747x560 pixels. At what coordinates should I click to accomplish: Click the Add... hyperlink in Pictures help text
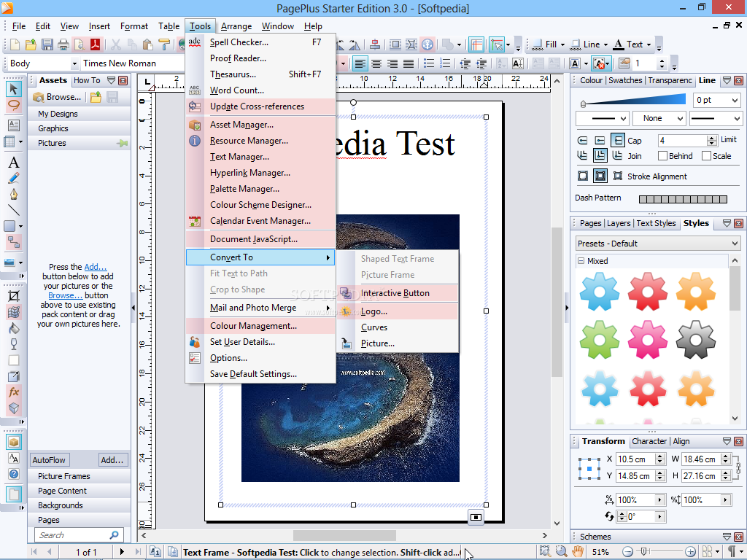[96, 267]
